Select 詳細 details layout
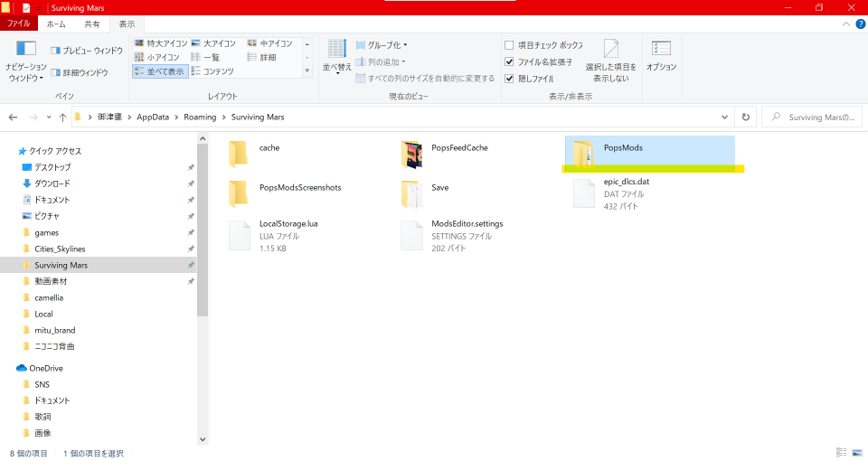The image size is (868, 461). 261,57
